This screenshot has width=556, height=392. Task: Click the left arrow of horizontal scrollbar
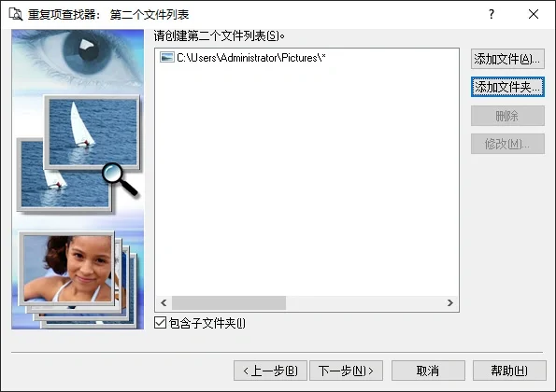164,302
